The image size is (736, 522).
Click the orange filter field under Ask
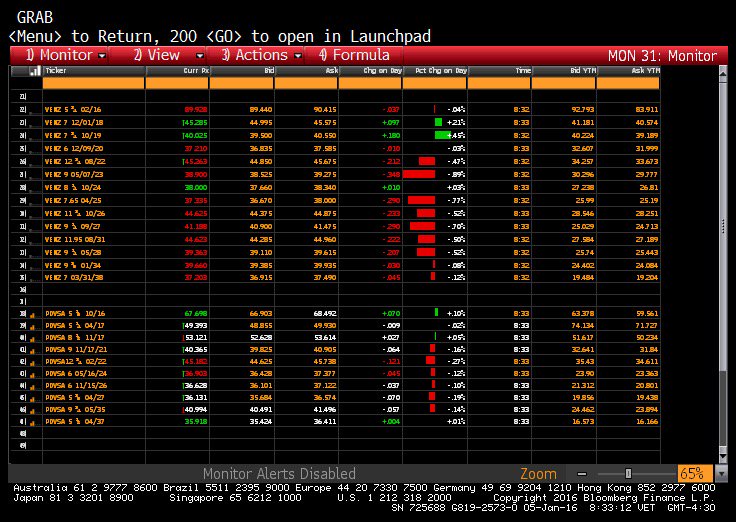click(306, 83)
